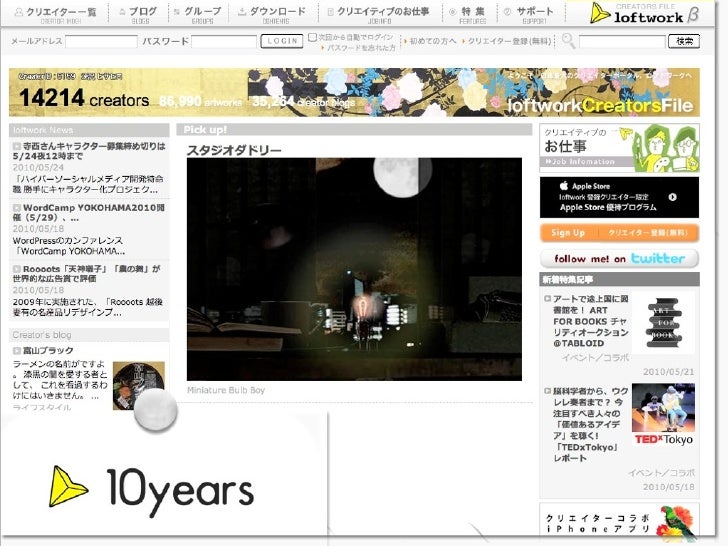Click the 検索 search button

click(684, 41)
